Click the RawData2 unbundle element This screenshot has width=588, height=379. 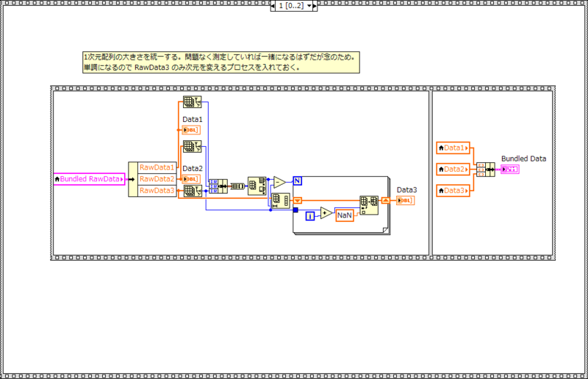pos(157,179)
